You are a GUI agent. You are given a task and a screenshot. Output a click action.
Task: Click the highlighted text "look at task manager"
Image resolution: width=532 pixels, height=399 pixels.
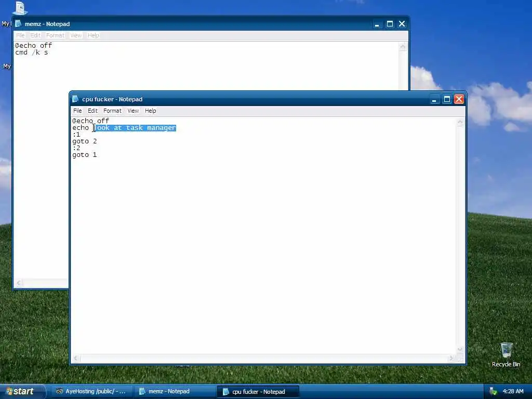(135, 128)
